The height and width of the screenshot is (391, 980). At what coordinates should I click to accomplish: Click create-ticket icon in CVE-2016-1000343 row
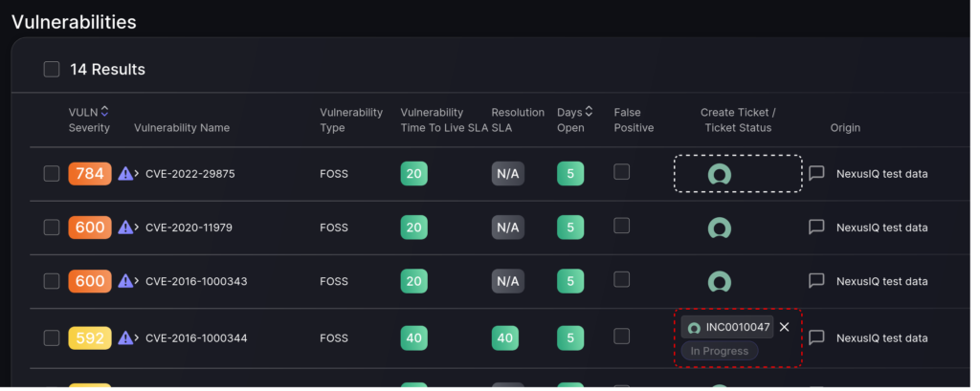[720, 281]
